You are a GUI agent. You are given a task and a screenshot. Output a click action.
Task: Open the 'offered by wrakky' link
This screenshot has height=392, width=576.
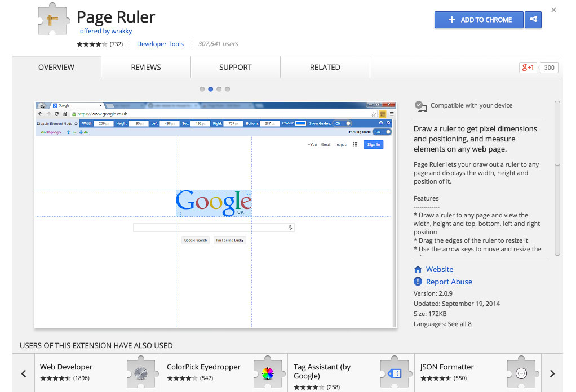pos(106,31)
